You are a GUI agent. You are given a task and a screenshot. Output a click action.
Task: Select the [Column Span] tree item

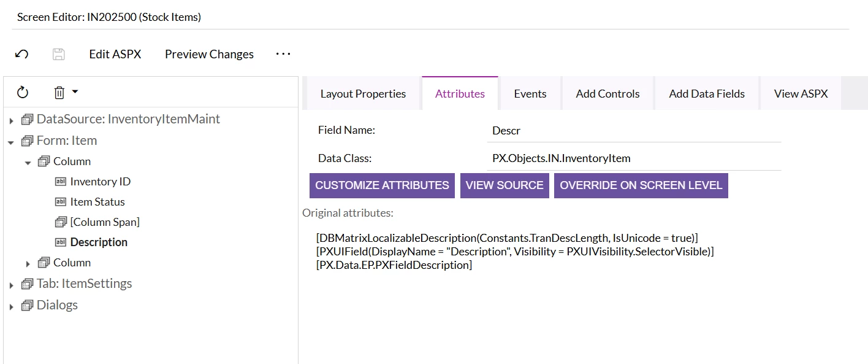pyautogui.click(x=105, y=222)
